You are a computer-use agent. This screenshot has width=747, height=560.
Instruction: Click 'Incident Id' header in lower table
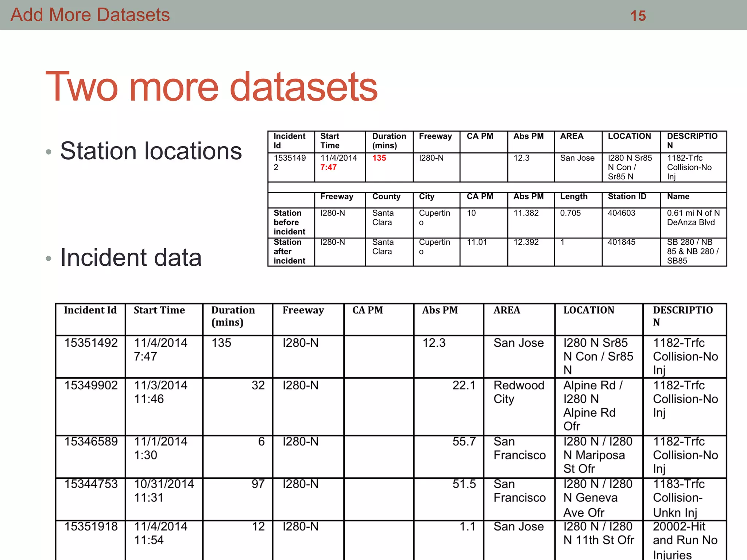[x=90, y=310]
